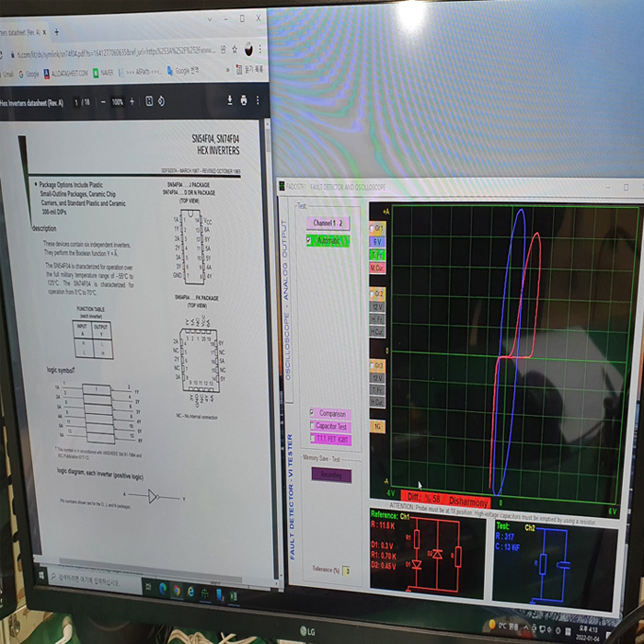Click the H.Cur button under Gr2

[x=377, y=331]
